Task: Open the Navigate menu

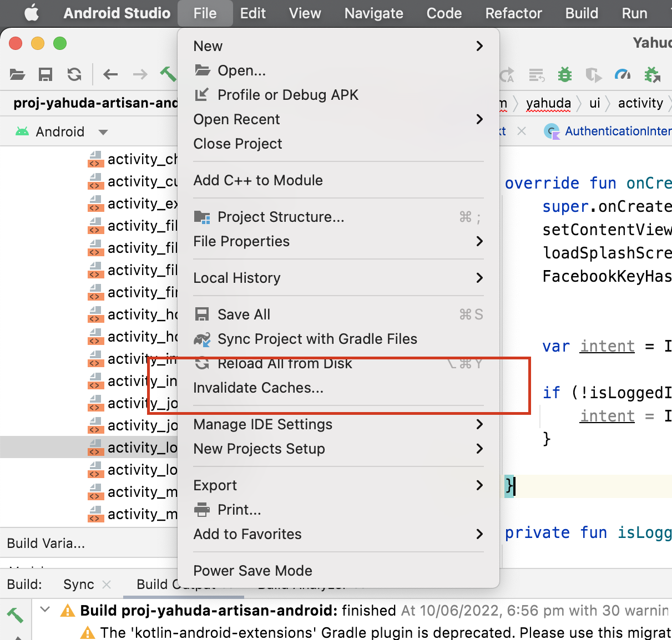Action: pyautogui.click(x=373, y=13)
